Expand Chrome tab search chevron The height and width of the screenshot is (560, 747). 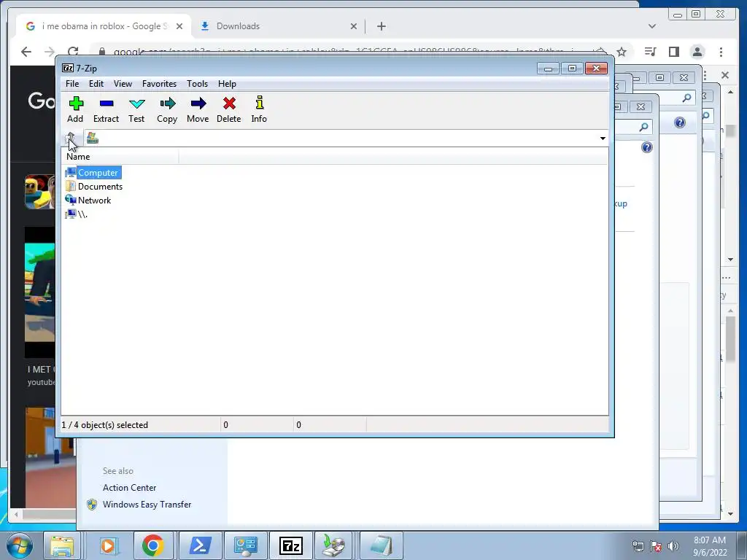click(652, 26)
